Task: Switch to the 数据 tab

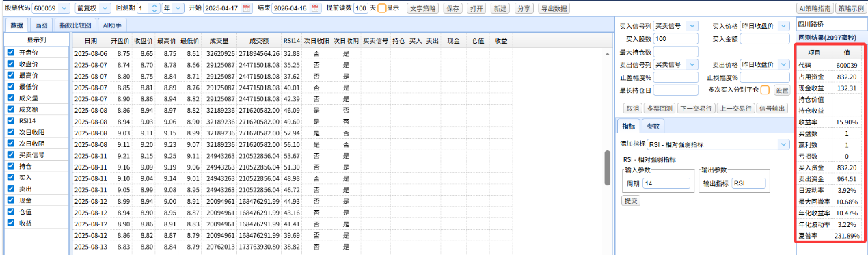Action: point(16,25)
